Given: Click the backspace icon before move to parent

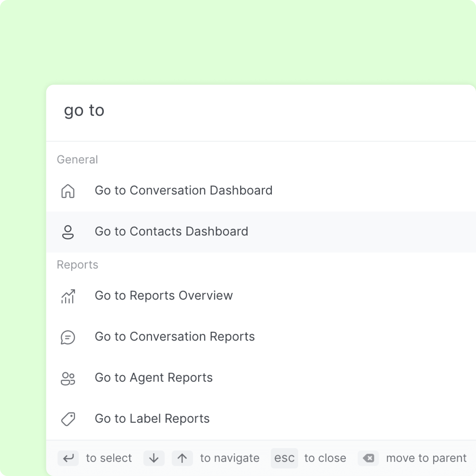Looking at the screenshot, I should pos(368,458).
